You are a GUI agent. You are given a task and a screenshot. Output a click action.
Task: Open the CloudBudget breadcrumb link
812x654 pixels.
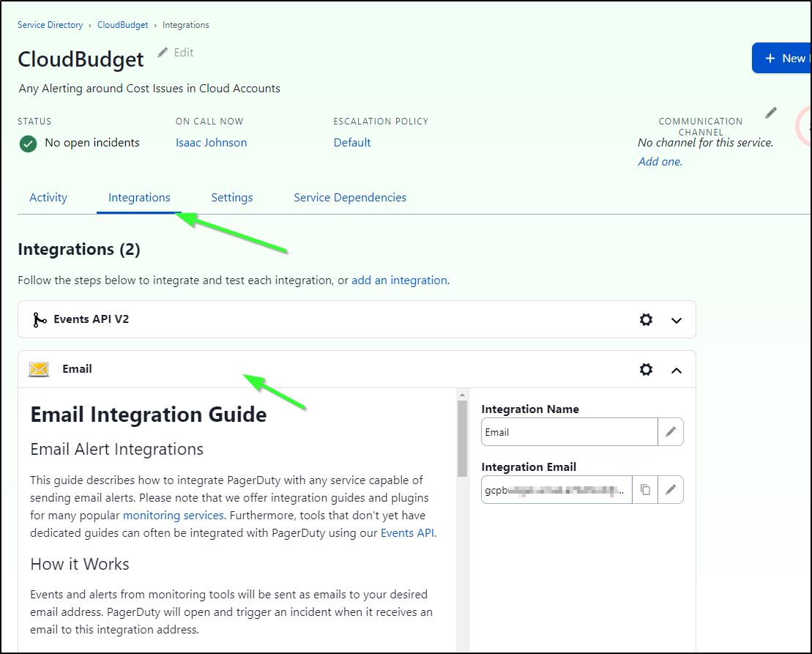click(123, 25)
